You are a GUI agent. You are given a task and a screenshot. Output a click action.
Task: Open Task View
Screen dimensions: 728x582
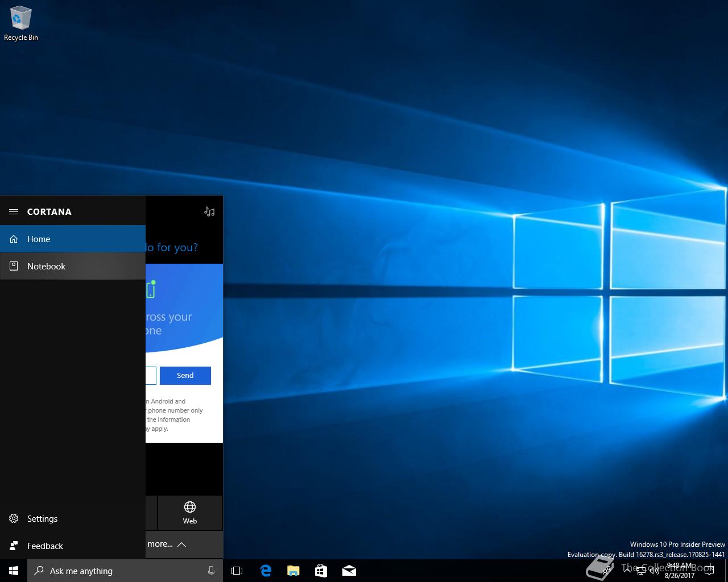[237, 571]
